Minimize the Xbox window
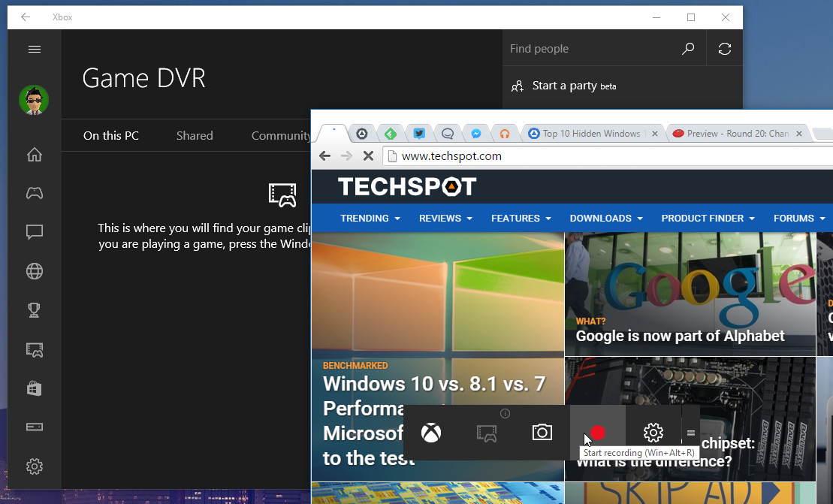This screenshot has height=504, width=833. point(656,17)
